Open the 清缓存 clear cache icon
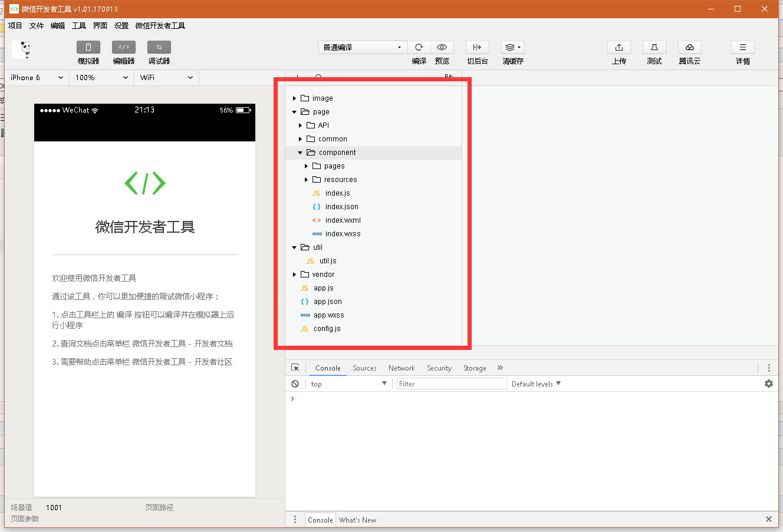Viewport: 783px width, 532px height. (513, 47)
